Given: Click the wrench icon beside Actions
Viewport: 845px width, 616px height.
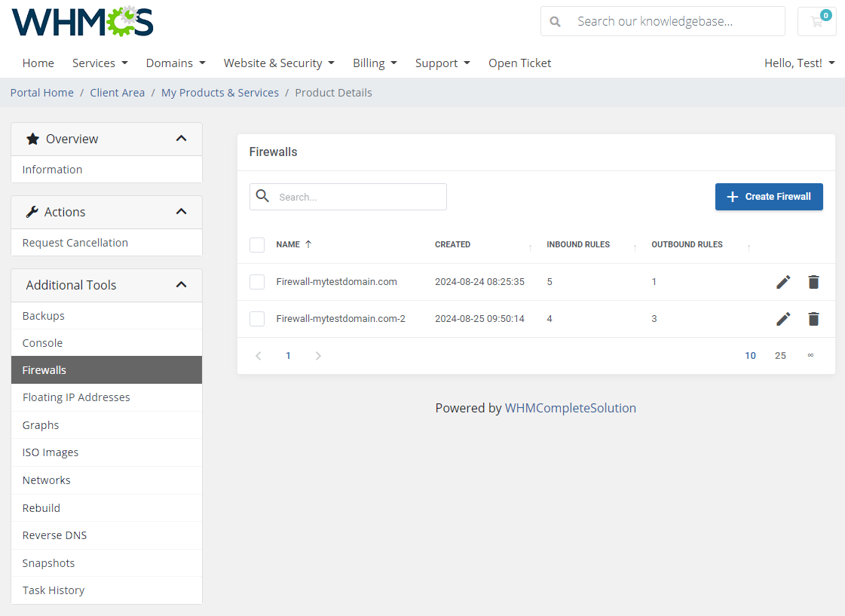Looking at the screenshot, I should pyautogui.click(x=32, y=211).
